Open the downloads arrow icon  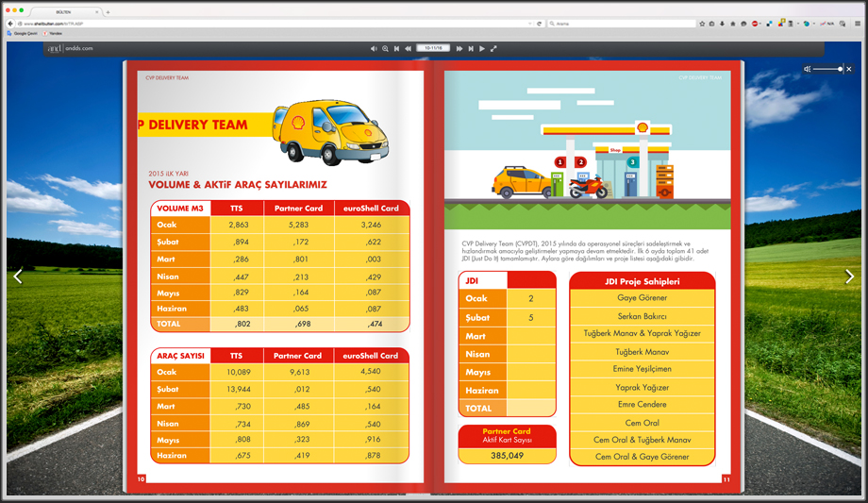tap(722, 24)
